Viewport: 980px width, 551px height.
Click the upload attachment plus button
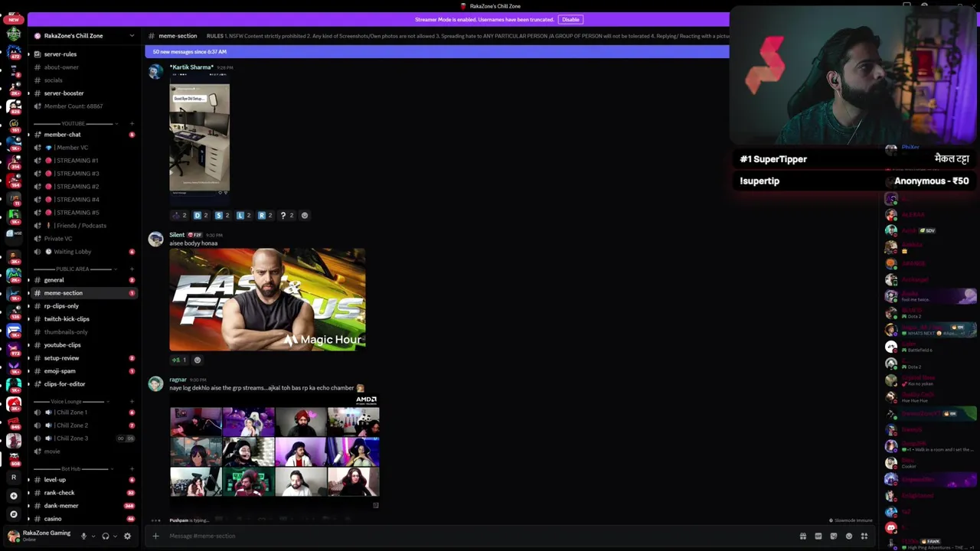click(x=155, y=536)
